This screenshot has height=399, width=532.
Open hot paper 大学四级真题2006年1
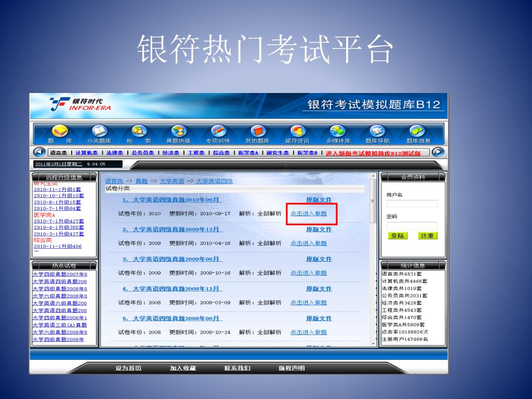(x=60, y=317)
